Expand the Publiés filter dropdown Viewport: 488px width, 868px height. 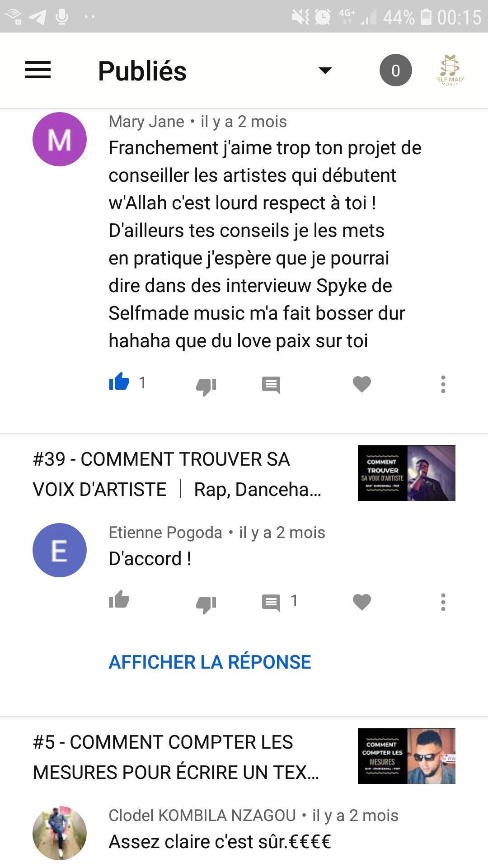[325, 70]
